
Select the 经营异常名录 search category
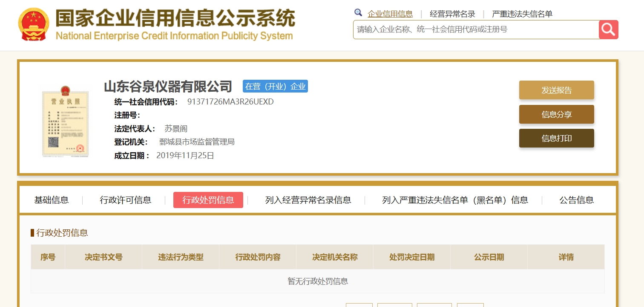pos(452,14)
